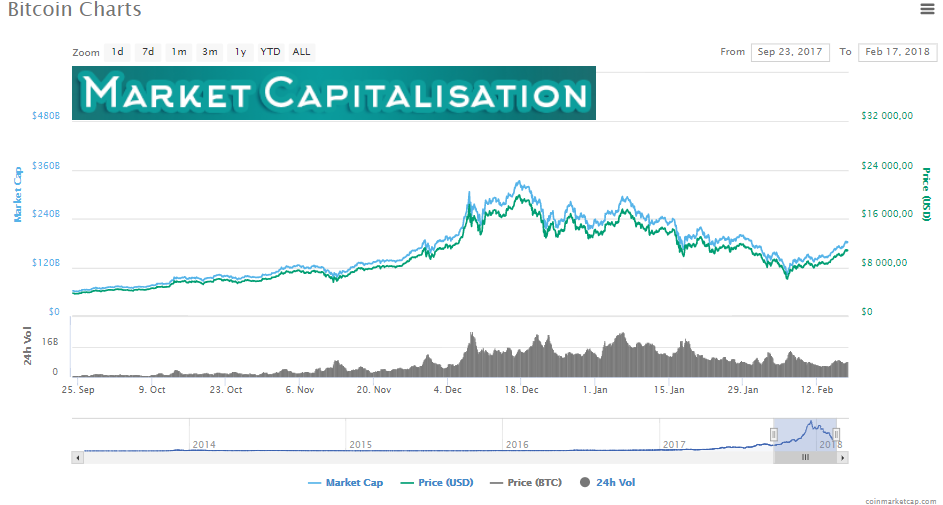This screenshot has width=943, height=505.
Task: Zoom chart to 1y
Action: pyautogui.click(x=241, y=51)
